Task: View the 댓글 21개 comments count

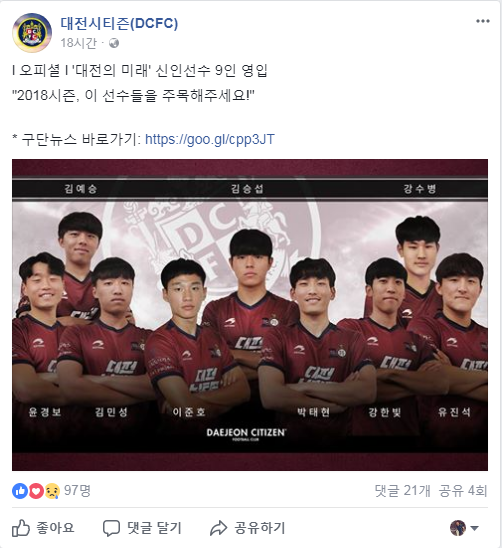Action: click(x=402, y=491)
